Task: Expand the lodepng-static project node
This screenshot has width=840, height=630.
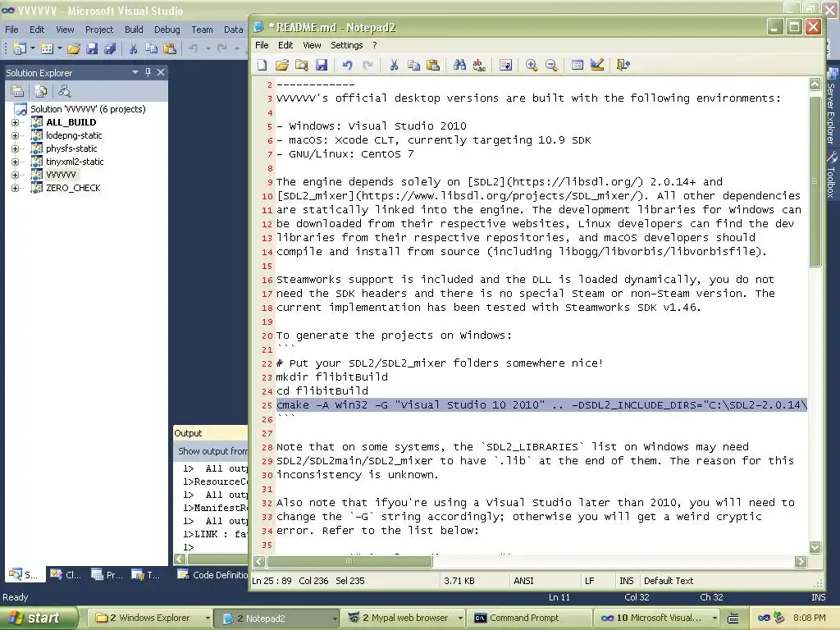Action: click(x=15, y=135)
